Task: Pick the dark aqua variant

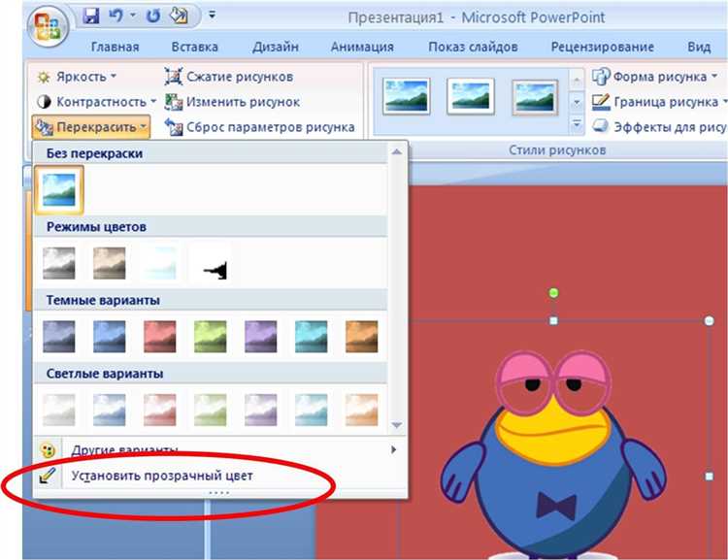Action: 311,337
